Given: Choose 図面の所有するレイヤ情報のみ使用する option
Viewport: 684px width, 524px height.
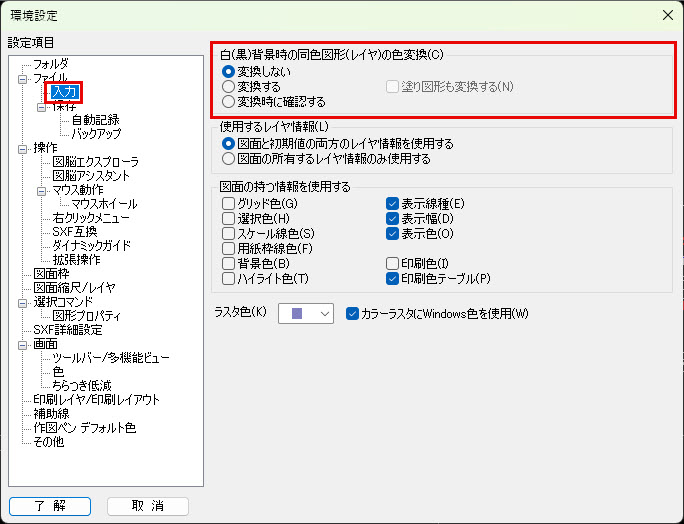Looking at the screenshot, I should coord(228,158).
